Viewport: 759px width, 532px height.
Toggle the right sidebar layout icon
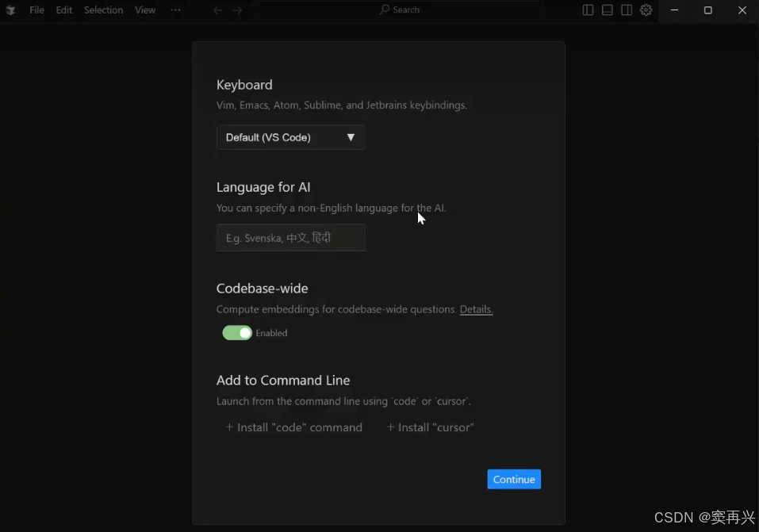coord(627,10)
